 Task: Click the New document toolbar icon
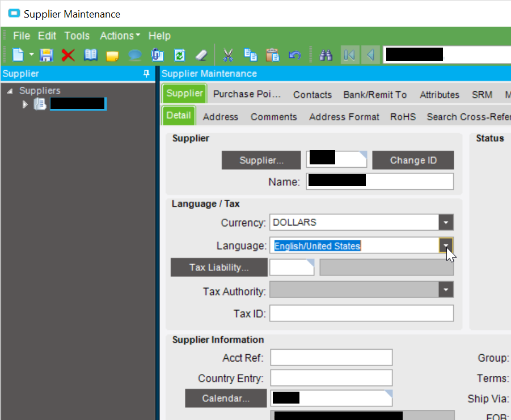pos(18,55)
